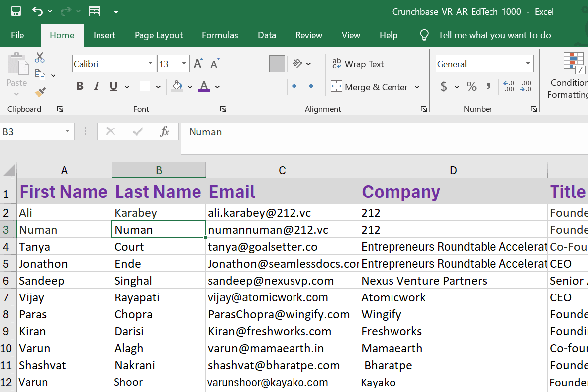Open Number format dialog launcher
Image resolution: width=588 pixels, height=392 pixels.
(534, 109)
